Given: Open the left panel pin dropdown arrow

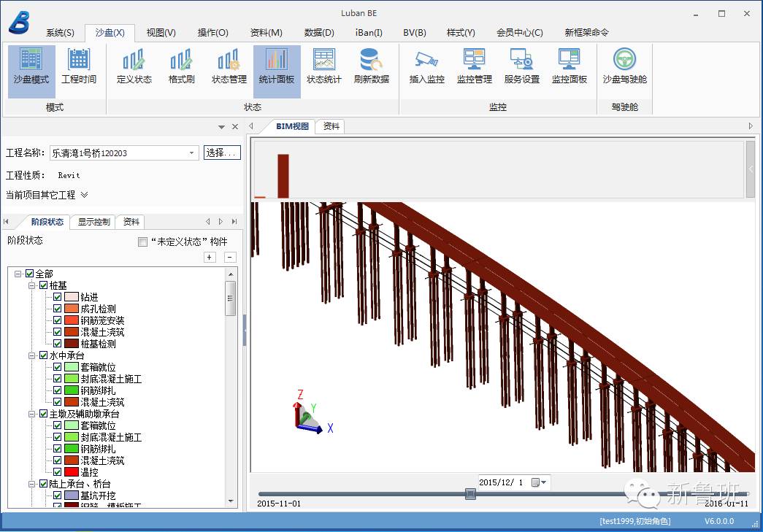Looking at the screenshot, I should pos(221,127).
